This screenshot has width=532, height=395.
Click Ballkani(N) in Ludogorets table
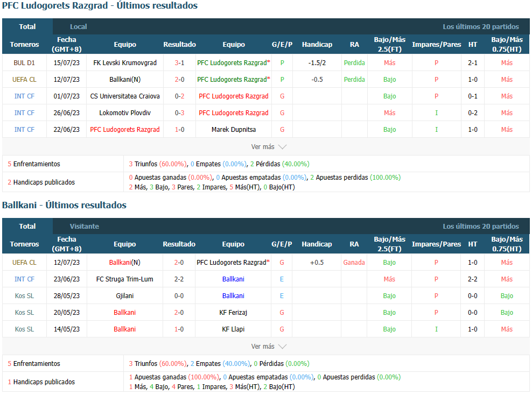coord(125,79)
